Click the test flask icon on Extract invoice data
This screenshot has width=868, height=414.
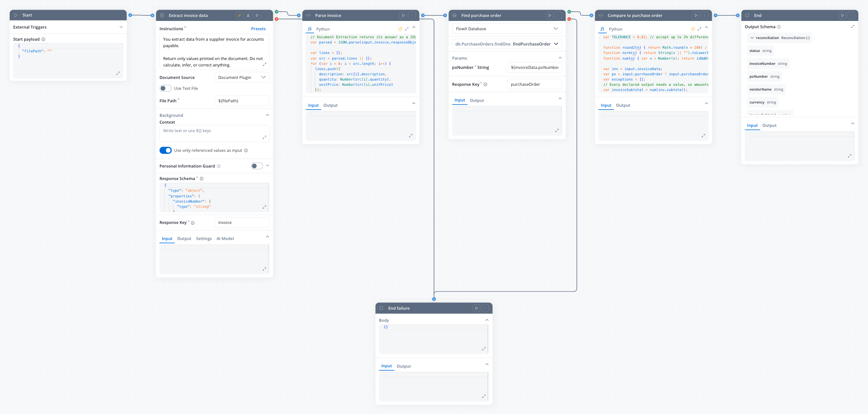coord(248,15)
